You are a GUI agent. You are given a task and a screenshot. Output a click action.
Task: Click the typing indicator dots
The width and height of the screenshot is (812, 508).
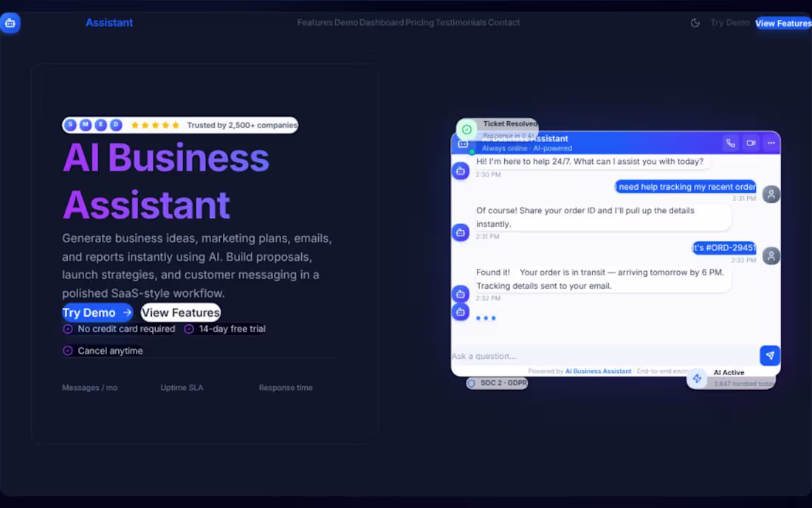486,318
